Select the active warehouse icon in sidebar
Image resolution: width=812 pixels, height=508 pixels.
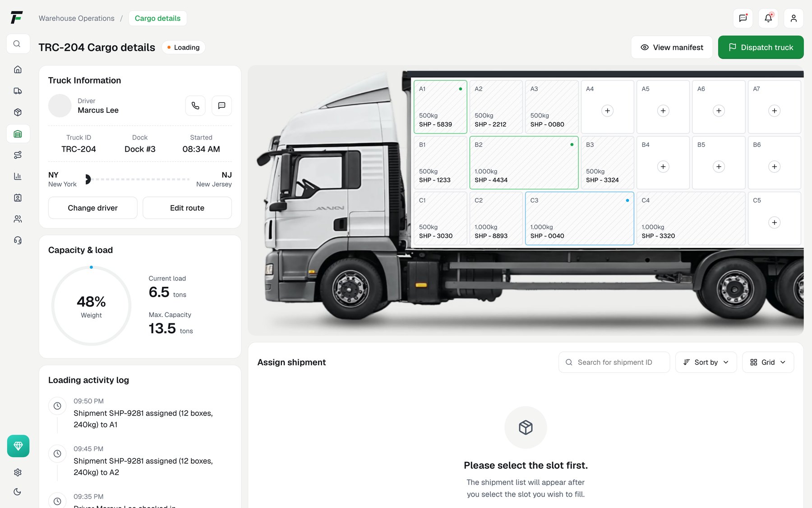[18, 134]
